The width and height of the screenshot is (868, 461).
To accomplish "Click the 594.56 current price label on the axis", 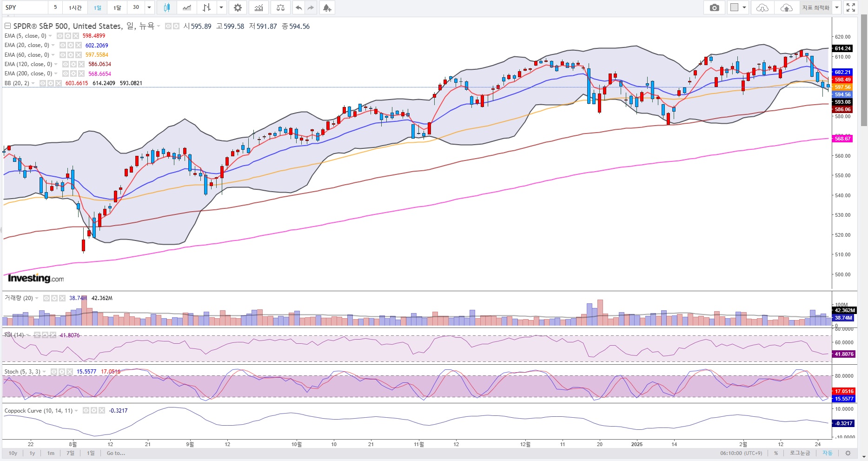I will click(x=842, y=94).
